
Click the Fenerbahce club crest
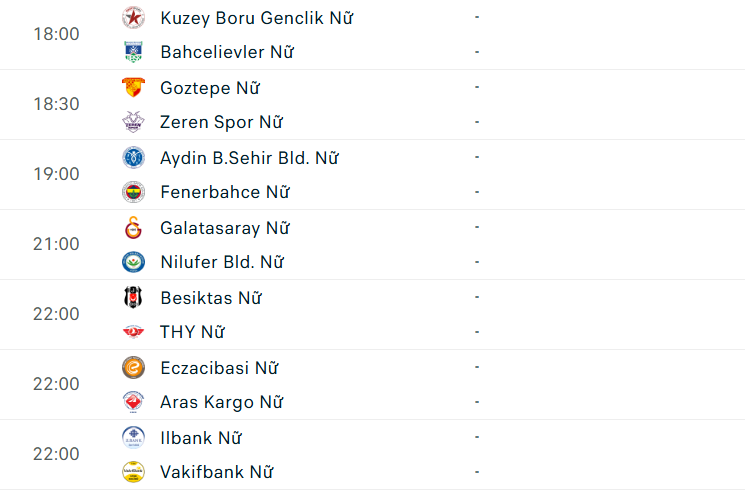[x=133, y=191]
